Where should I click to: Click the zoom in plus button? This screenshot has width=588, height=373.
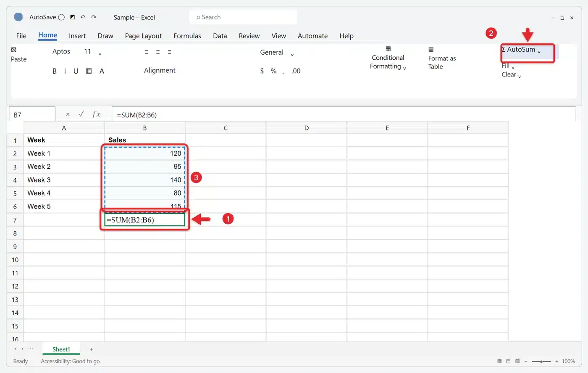[x=557, y=361]
